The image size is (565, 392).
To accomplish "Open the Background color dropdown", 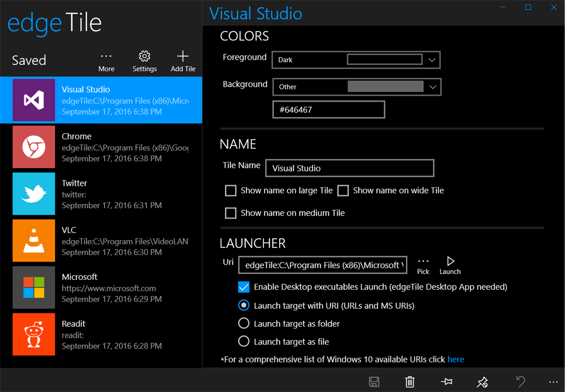I will coord(431,86).
